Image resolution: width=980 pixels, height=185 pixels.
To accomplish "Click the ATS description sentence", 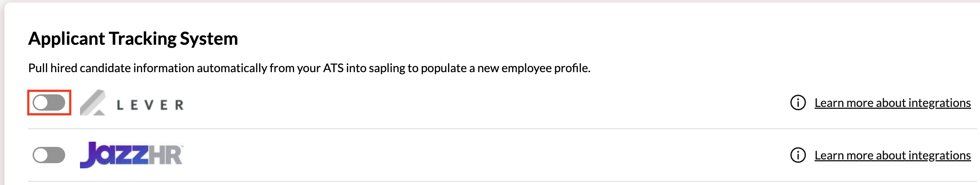I will (x=309, y=68).
